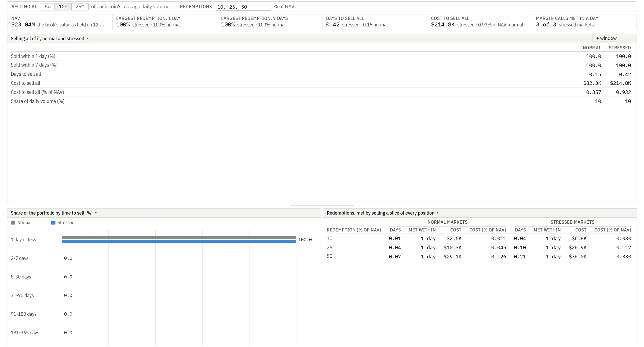This screenshot has height=347, width=644.
Task: Click the 0.330 stressed cost percent cell
Action: [x=624, y=257]
